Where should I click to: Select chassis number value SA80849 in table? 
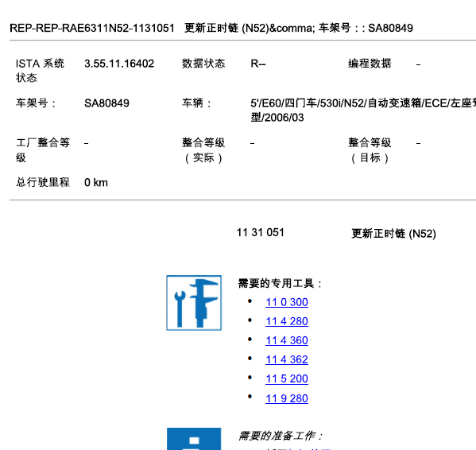click(x=106, y=103)
